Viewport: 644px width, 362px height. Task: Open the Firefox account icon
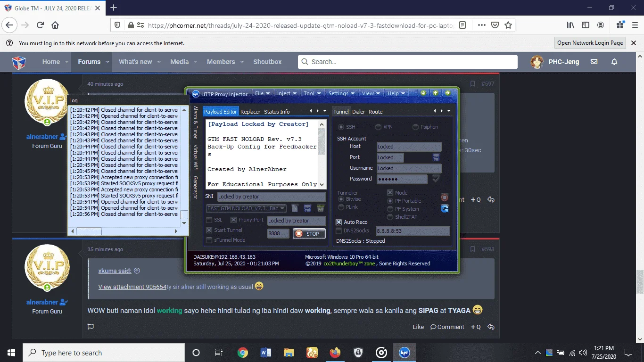601,25
